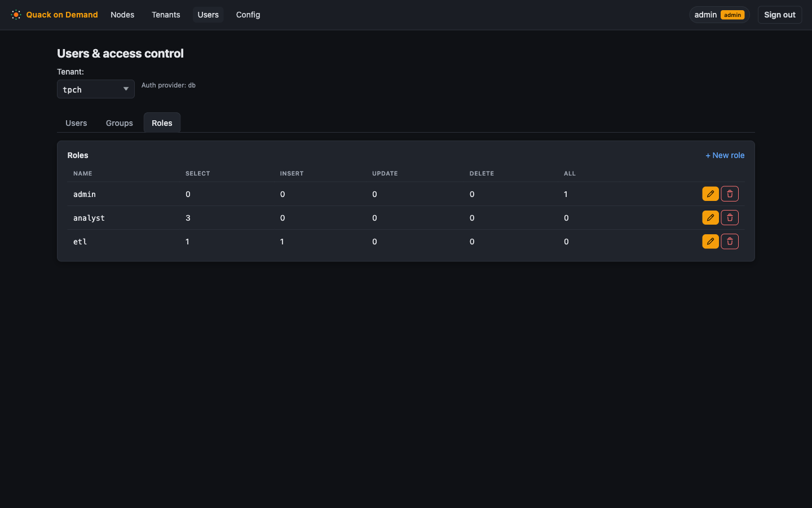Click the UPDATE column header
812x508 pixels.
coord(385,173)
